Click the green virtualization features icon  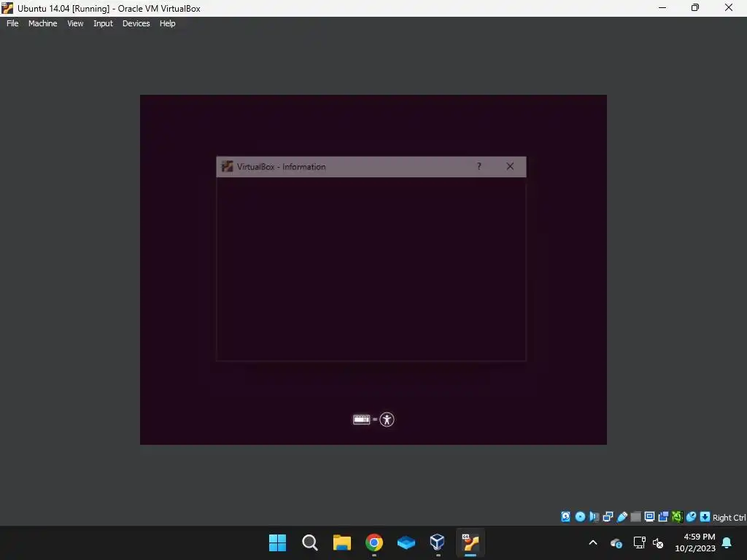coord(677,517)
